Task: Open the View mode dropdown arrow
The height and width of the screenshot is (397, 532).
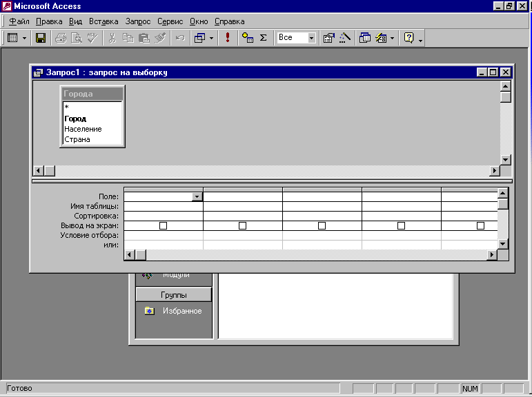Action: (x=24, y=38)
